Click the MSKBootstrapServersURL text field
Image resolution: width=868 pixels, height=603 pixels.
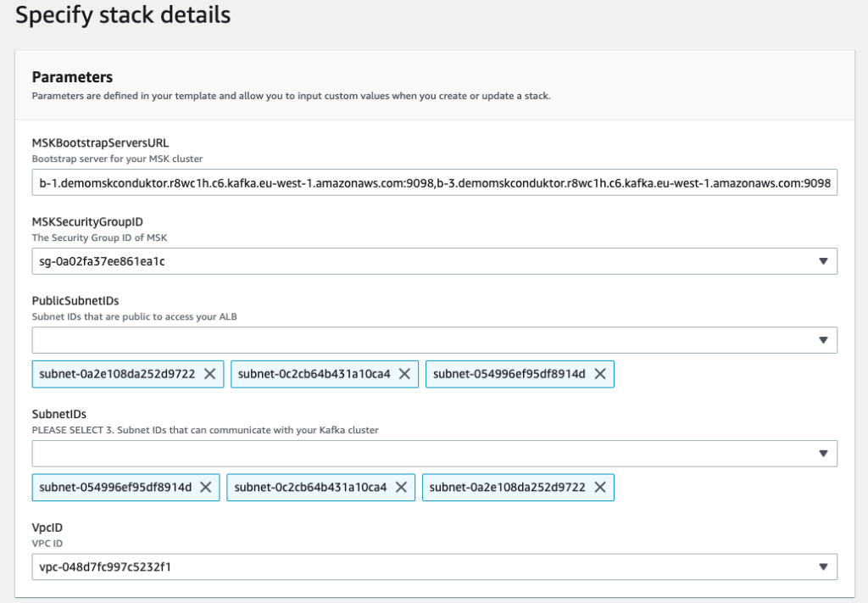[x=435, y=182]
